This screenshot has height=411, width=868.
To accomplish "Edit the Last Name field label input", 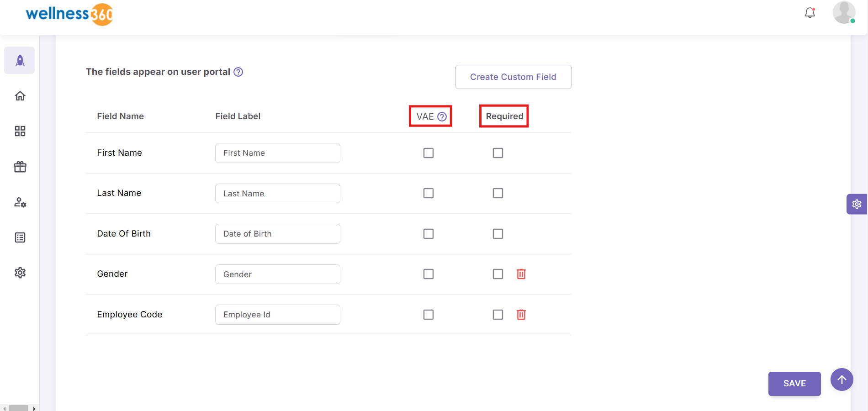I will (278, 193).
